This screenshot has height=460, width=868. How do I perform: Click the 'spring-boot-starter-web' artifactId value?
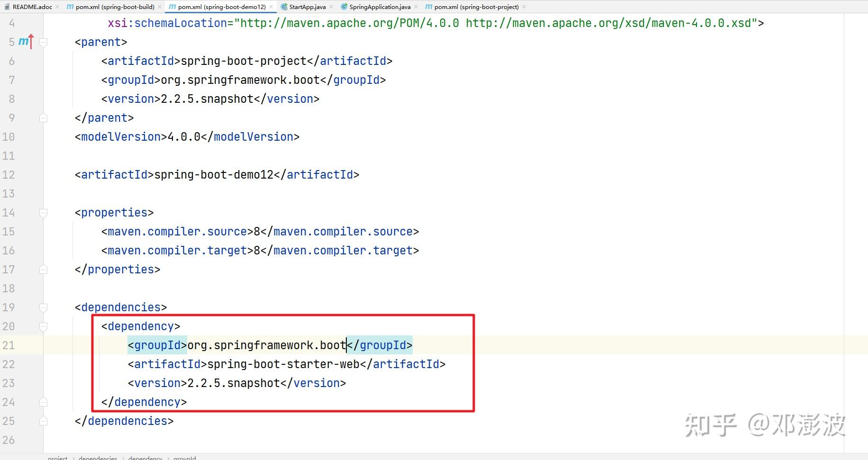pos(283,364)
